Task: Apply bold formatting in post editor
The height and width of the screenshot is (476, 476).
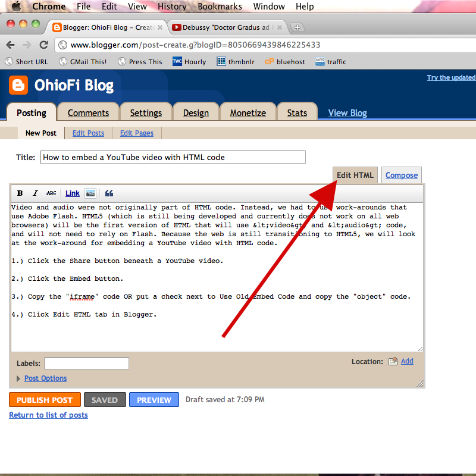Action: (x=20, y=193)
